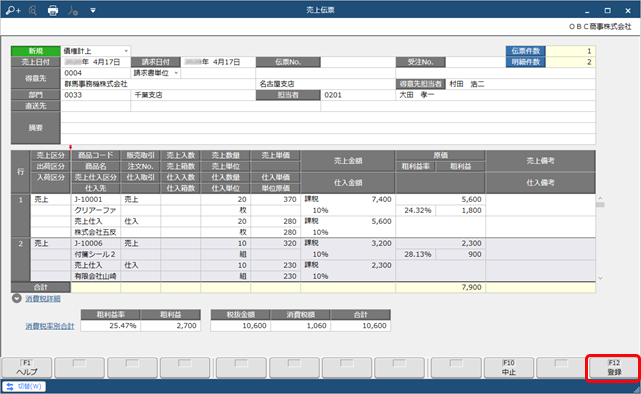Click the 明細件数 value 2
The image size is (641, 394).
pos(571,62)
